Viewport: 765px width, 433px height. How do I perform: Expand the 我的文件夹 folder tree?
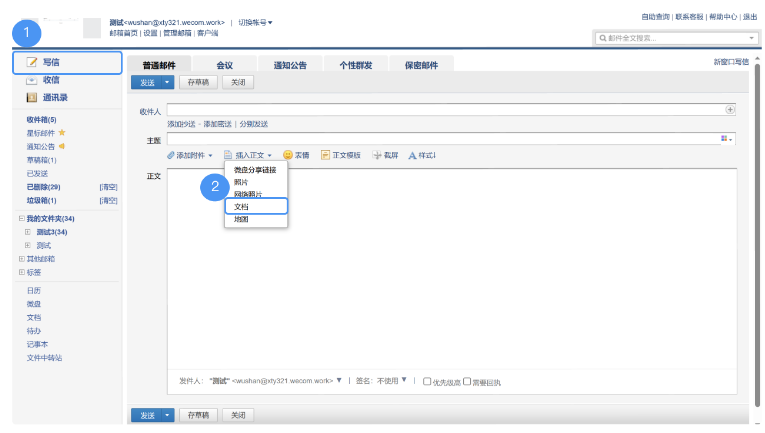pos(21,218)
